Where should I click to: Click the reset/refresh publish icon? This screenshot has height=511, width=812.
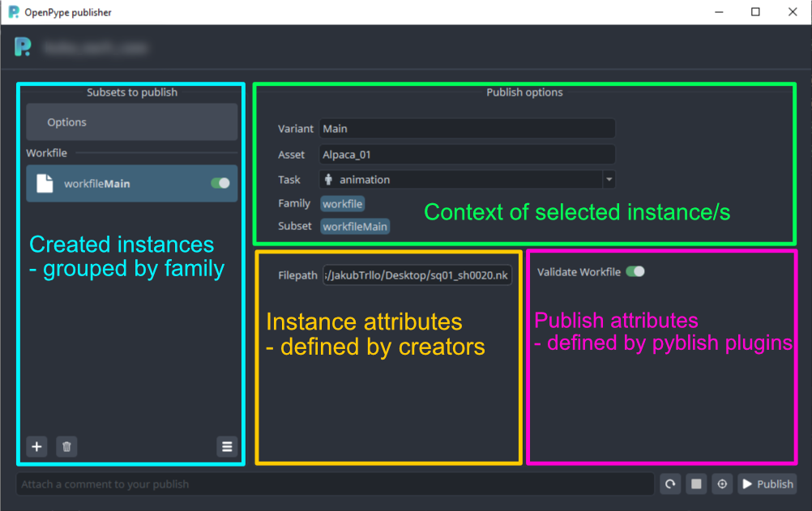click(x=669, y=483)
